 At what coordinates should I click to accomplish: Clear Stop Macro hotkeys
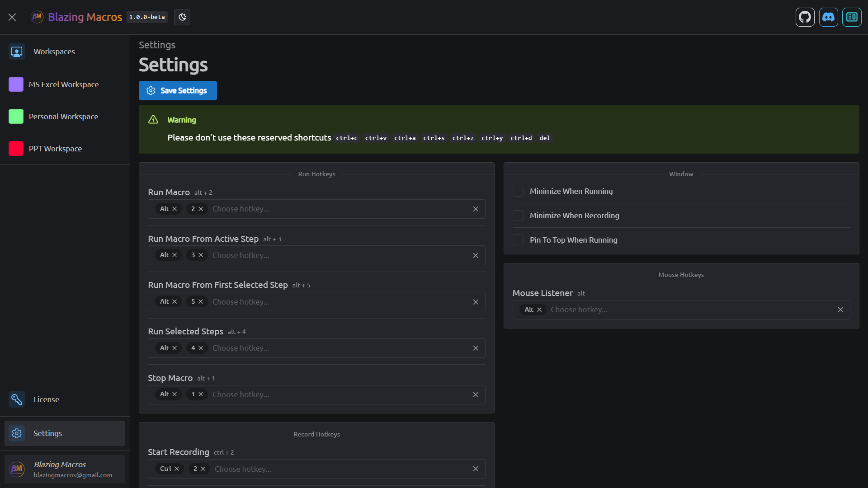click(x=476, y=394)
